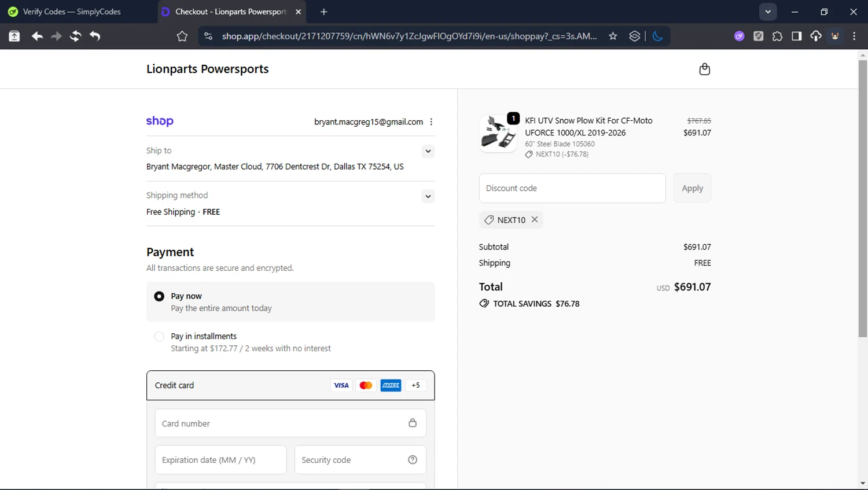Click the cat face extension icon
868x490 pixels.
(x=835, y=36)
